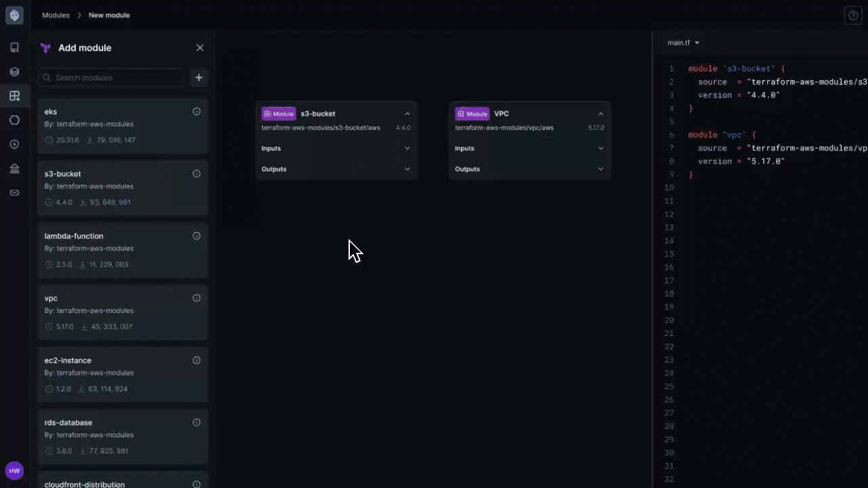Click the plus button to add a module
The width and height of the screenshot is (868, 488).
click(x=199, y=77)
